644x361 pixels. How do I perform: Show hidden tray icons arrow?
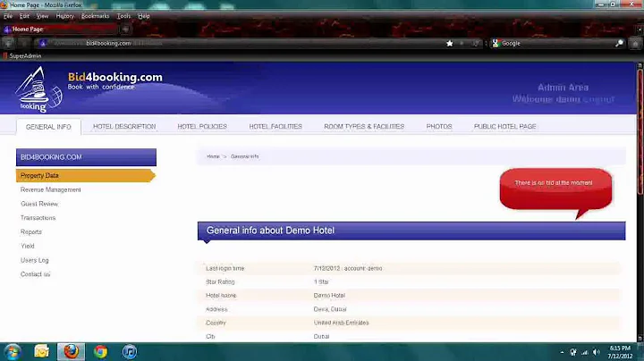point(562,352)
